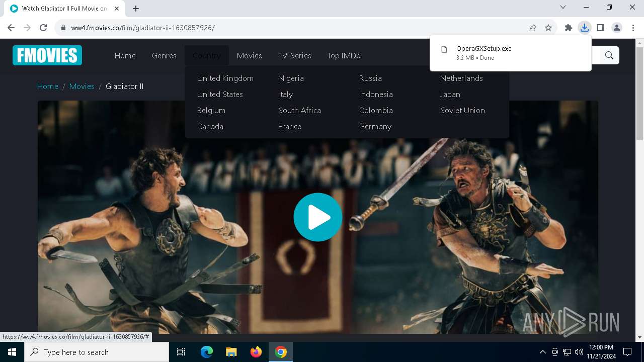Choose Nigeria from Country list

coord(291,78)
